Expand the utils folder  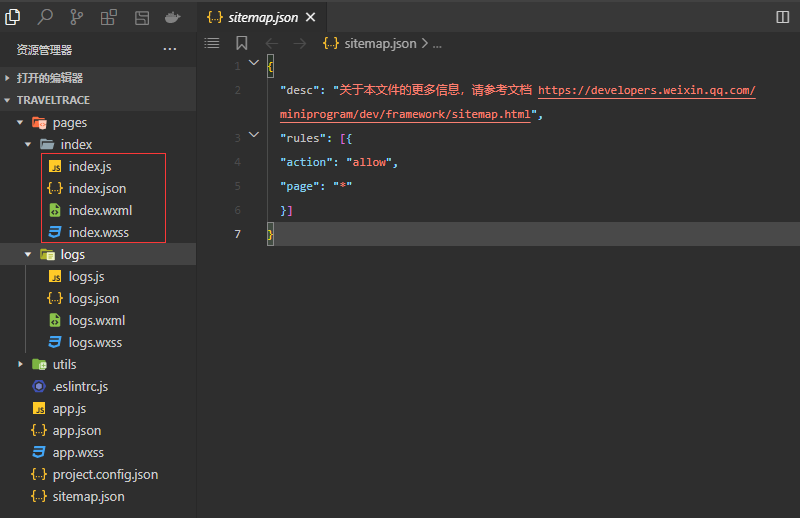coord(98,364)
